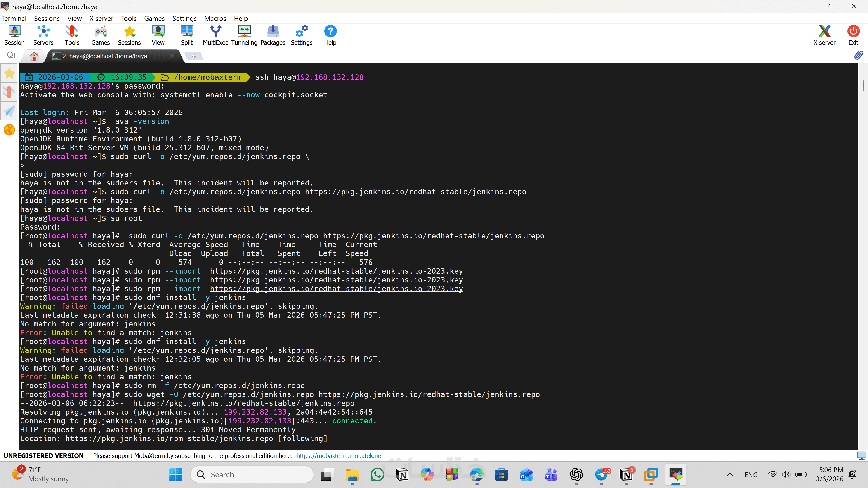Screen dimensions: 868x488
Task: Open the star favorites sidebar icon
Action: (9, 73)
